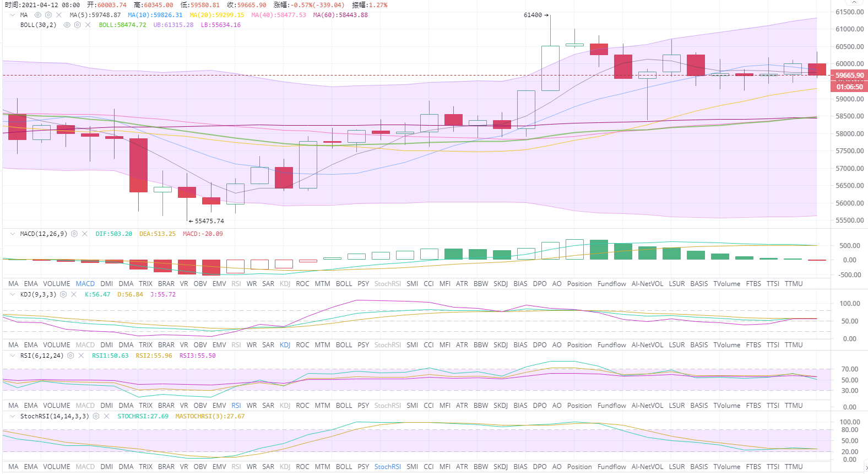This screenshot has width=868, height=474.
Task: Close the KDJ(9,3,3) panel
Action: (x=74, y=294)
